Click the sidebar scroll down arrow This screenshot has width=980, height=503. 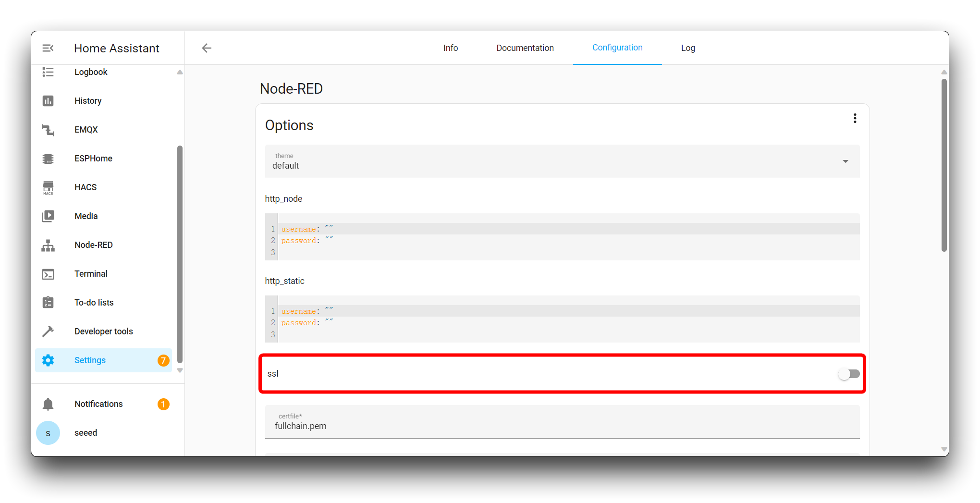(x=180, y=370)
